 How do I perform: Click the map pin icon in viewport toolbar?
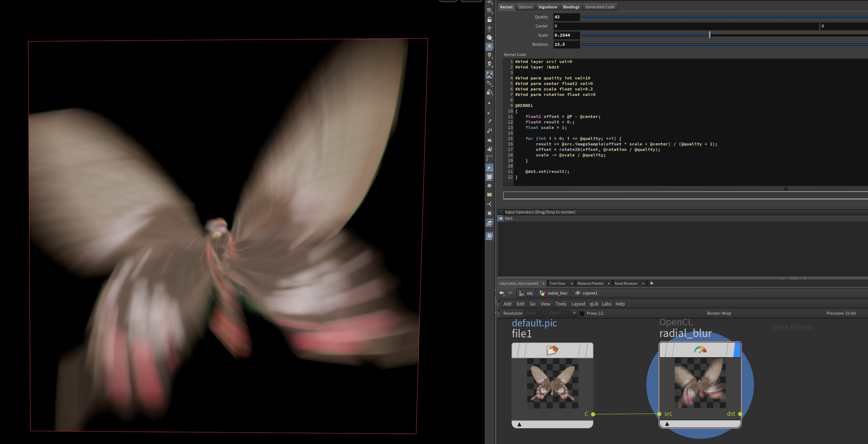click(x=489, y=236)
